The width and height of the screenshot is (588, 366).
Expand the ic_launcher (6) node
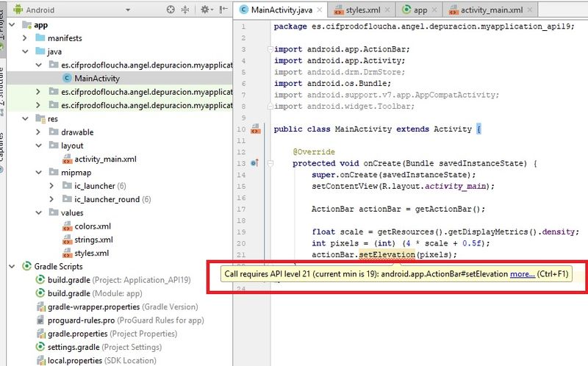click(x=51, y=186)
